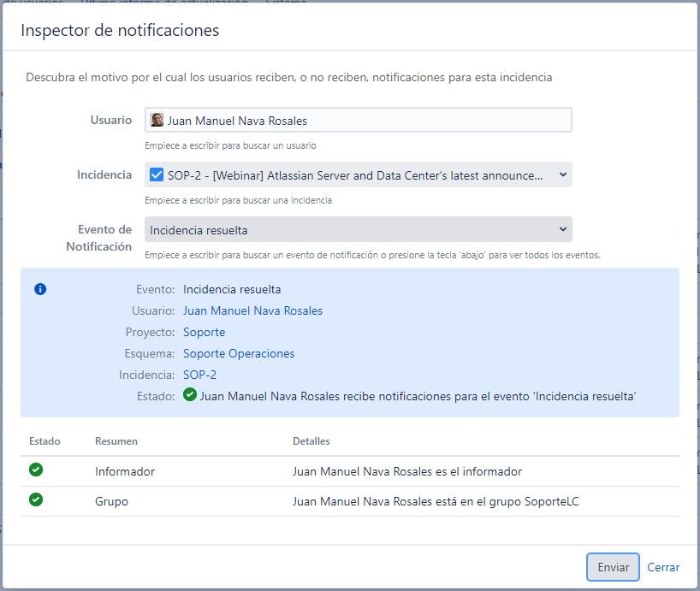Click the Estado column header
The height and width of the screenshot is (591, 700).
pyautogui.click(x=44, y=441)
